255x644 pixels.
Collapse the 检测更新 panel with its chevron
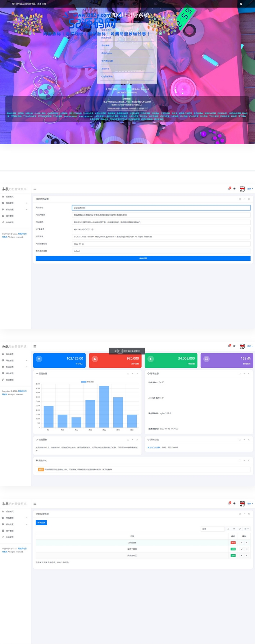132,439
